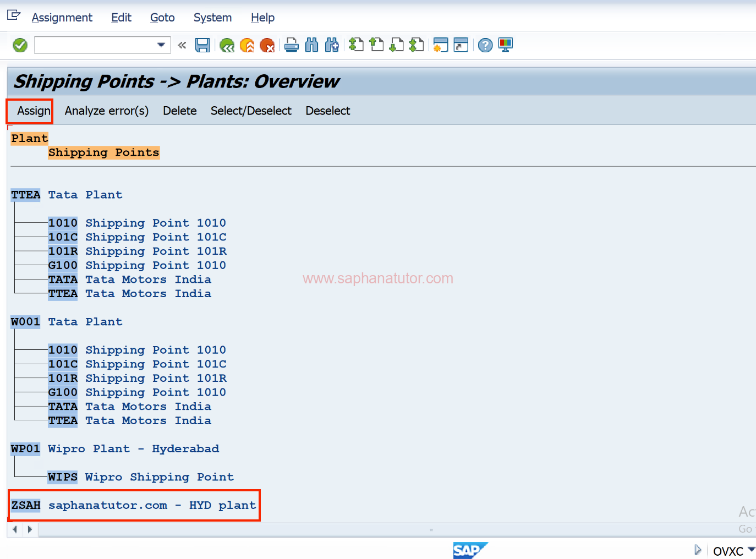Click the First Page icon

pyautogui.click(x=356, y=45)
